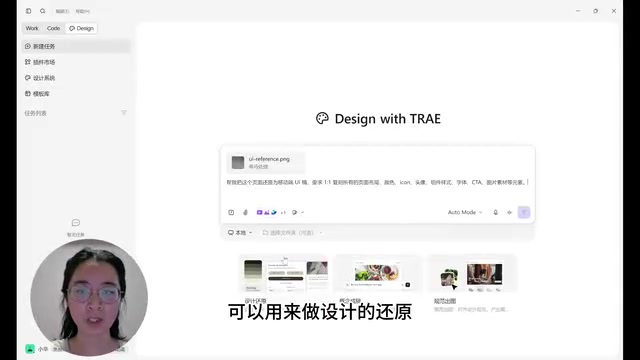Click the sparkle enhance prompt icon
The height and width of the screenshot is (360, 640).
tap(509, 212)
